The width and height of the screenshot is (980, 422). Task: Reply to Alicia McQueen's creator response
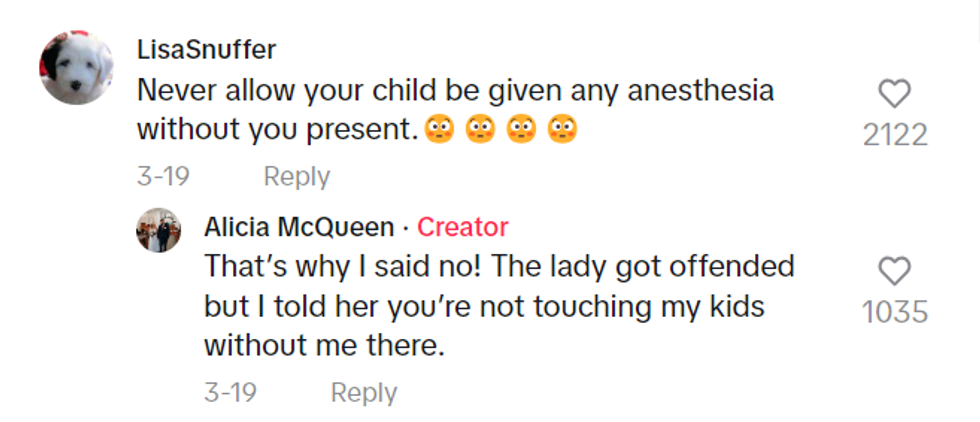[364, 393]
